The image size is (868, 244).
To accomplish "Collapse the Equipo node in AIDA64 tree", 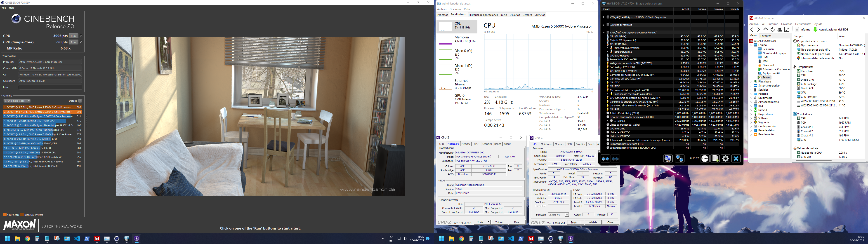I will (751, 45).
